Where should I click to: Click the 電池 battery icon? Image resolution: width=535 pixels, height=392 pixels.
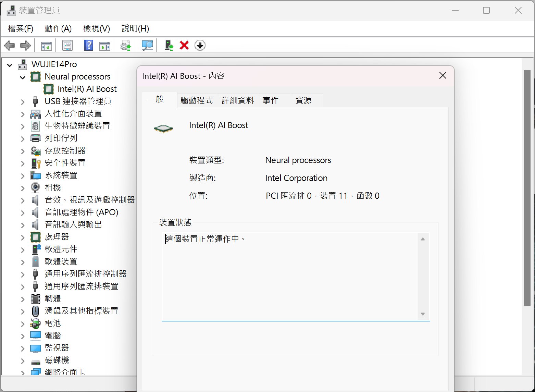(36, 323)
